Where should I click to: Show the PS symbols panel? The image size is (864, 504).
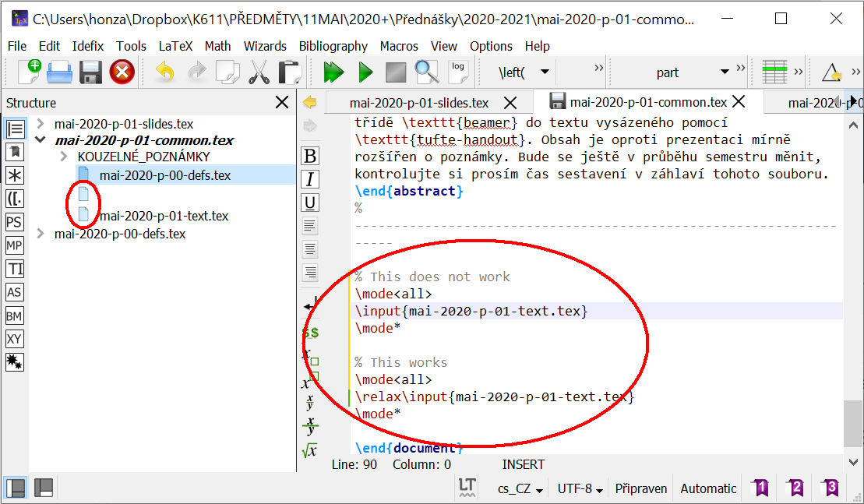point(16,222)
